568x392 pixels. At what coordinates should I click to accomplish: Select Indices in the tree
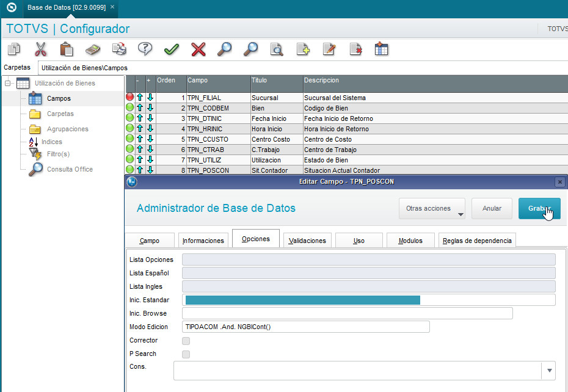51,142
